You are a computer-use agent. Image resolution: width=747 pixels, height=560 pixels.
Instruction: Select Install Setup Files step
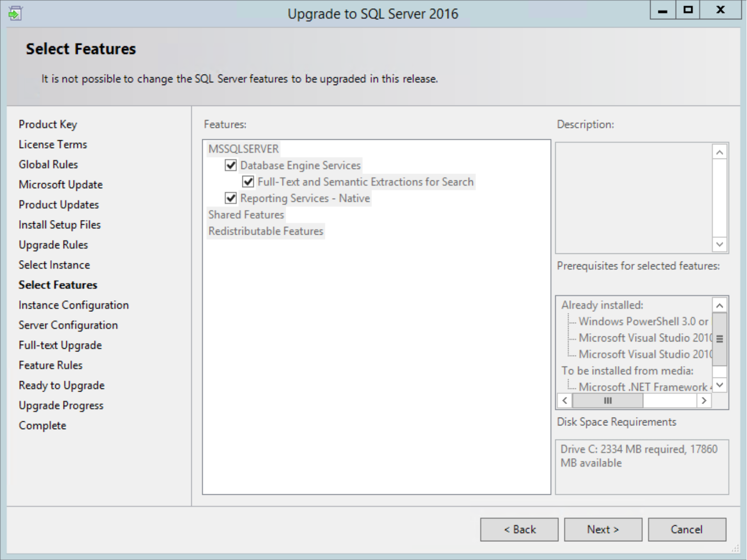click(x=59, y=225)
